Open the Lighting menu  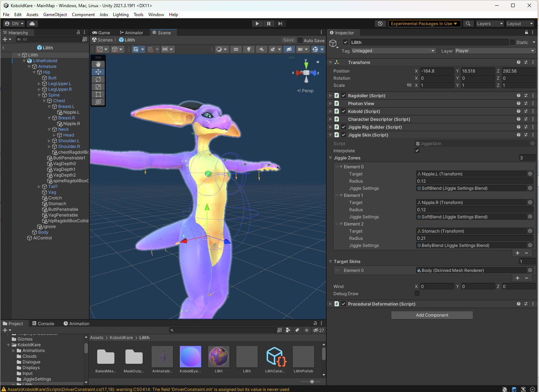(121, 15)
